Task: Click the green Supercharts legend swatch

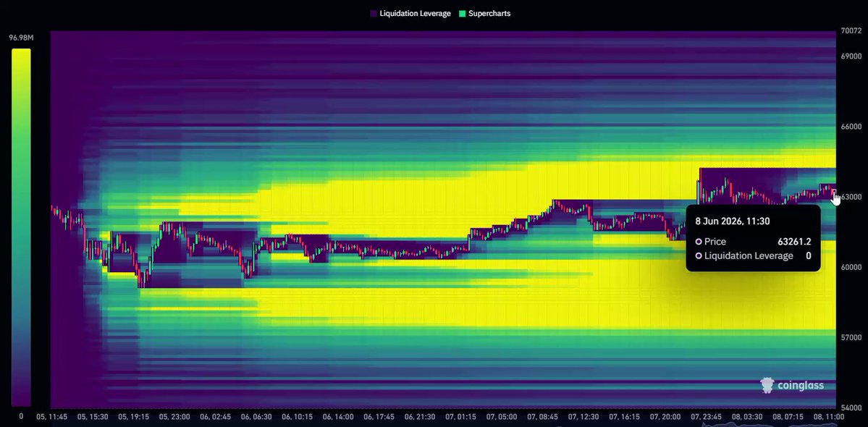Action: [x=463, y=13]
